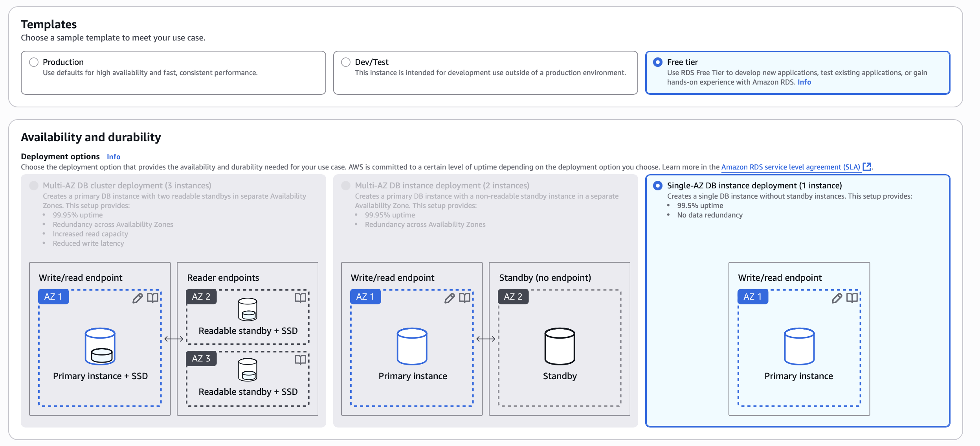Select the Production template
Viewport: 980px width, 446px height.
[x=33, y=62]
